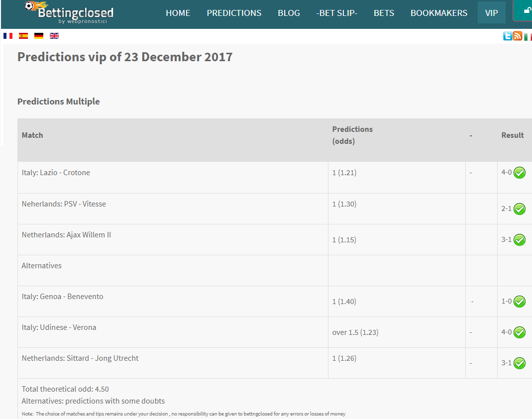532x419 pixels.
Task: Open the RSS feed icon
Action: click(x=518, y=36)
